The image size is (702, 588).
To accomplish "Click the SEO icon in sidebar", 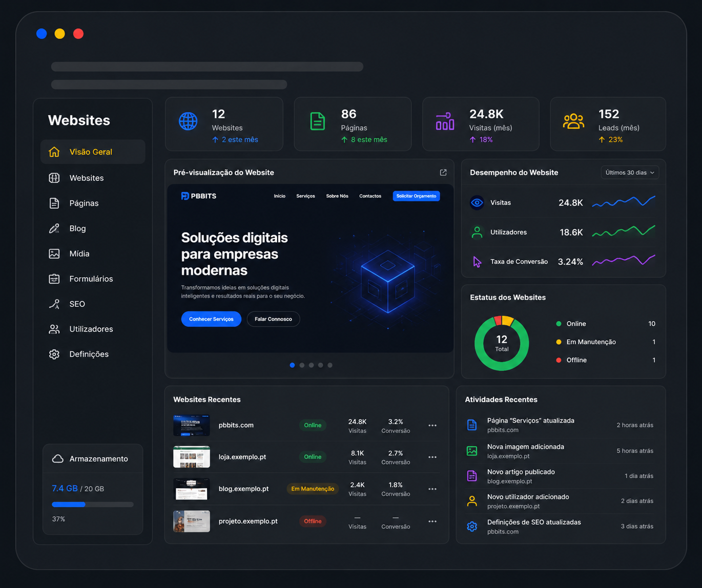I will 54,304.
